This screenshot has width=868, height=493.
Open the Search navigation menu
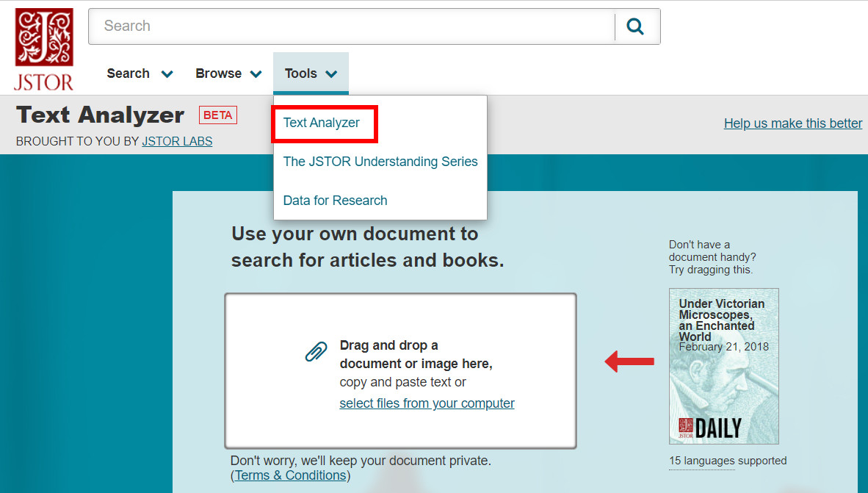(x=140, y=73)
